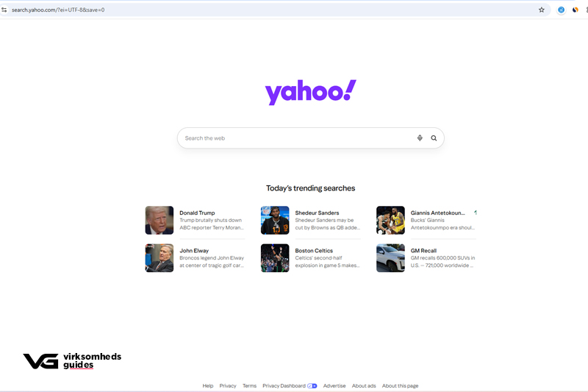Image resolution: width=588 pixels, height=392 pixels.
Task: Bookmark this page with the star icon
Action: [x=541, y=10]
